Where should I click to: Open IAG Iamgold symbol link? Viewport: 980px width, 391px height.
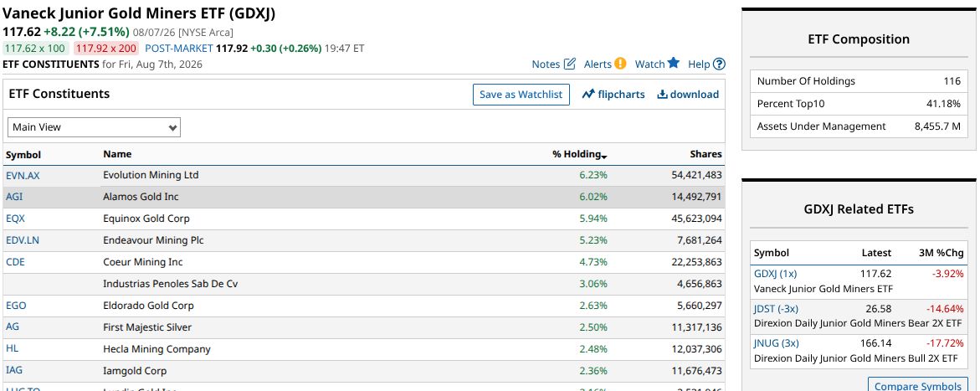click(x=13, y=370)
